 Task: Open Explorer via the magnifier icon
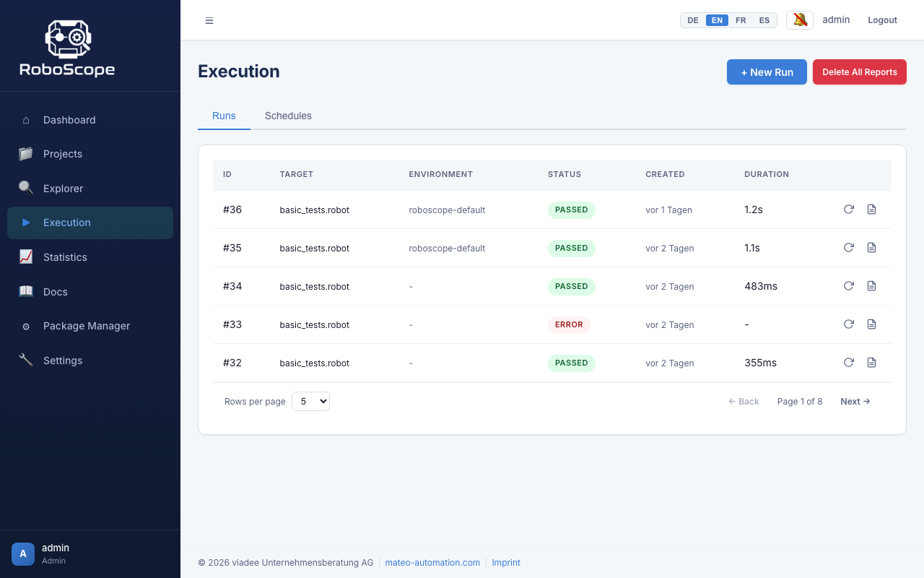[x=26, y=188]
